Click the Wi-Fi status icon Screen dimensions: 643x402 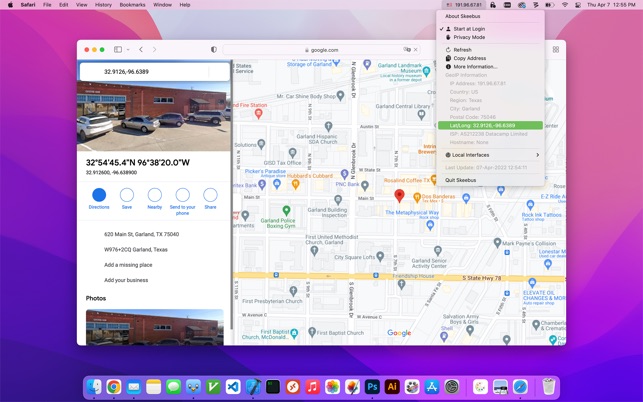pos(565,5)
